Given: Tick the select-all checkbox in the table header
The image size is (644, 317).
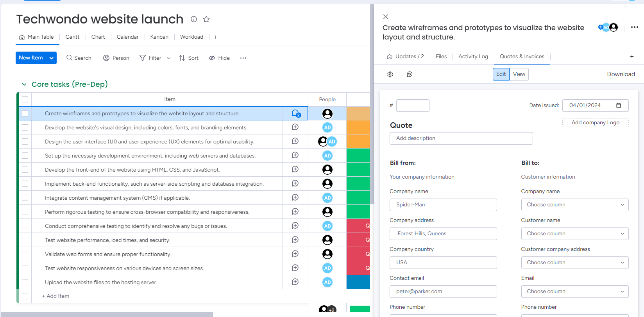Looking at the screenshot, I should [x=25, y=99].
